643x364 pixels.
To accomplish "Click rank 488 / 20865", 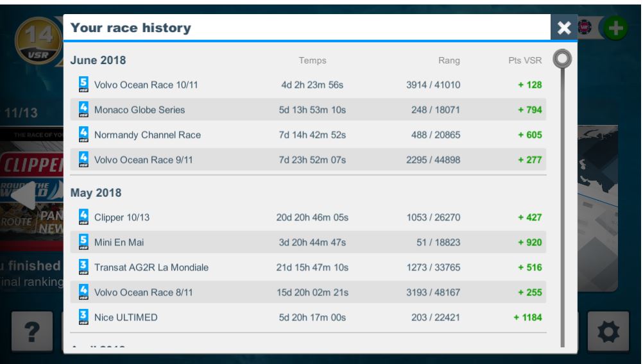I will [436, 135].
